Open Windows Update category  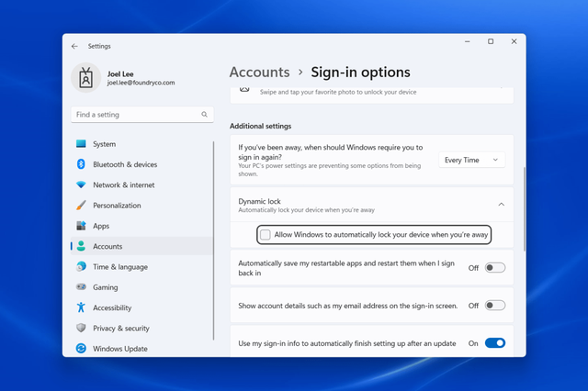pyautogui.click(x=141, y=348)
